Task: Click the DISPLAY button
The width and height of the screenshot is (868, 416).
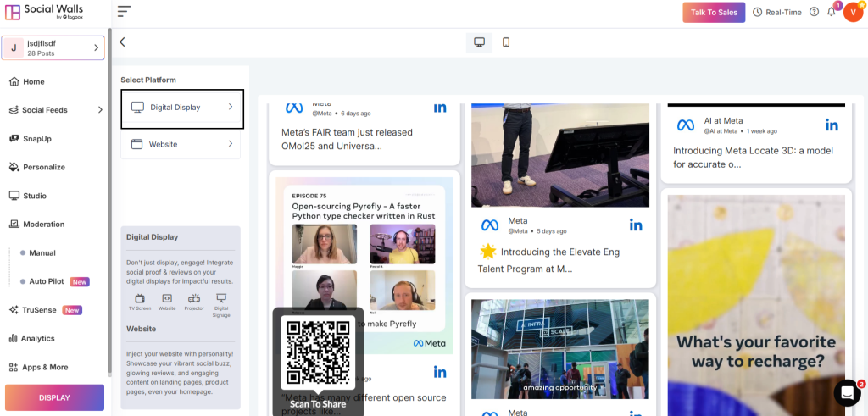Action: pos(55,397)
